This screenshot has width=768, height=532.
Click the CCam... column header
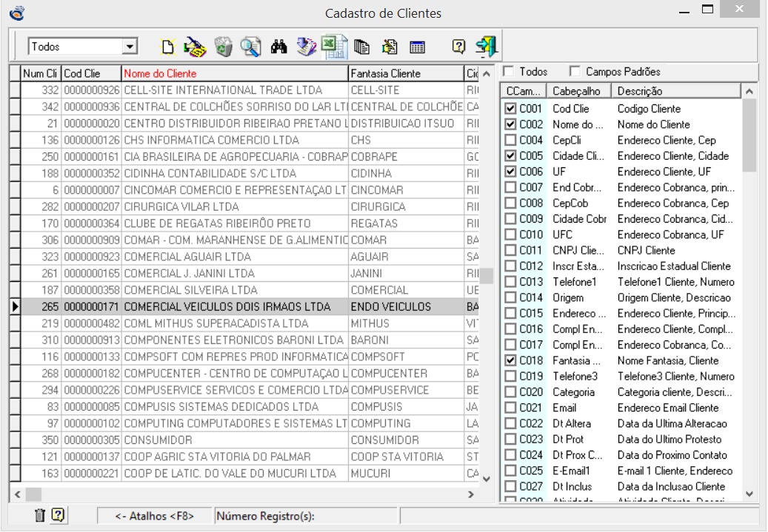coord(523,91)
